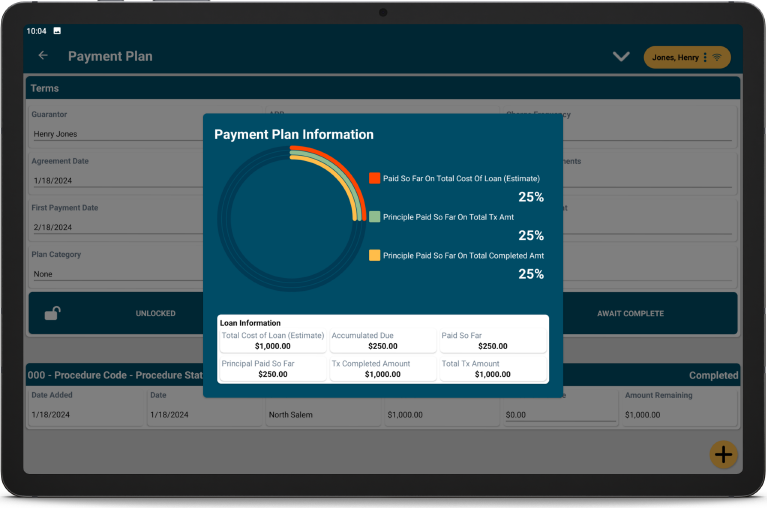Select the Terms section header

click(45, 88)
